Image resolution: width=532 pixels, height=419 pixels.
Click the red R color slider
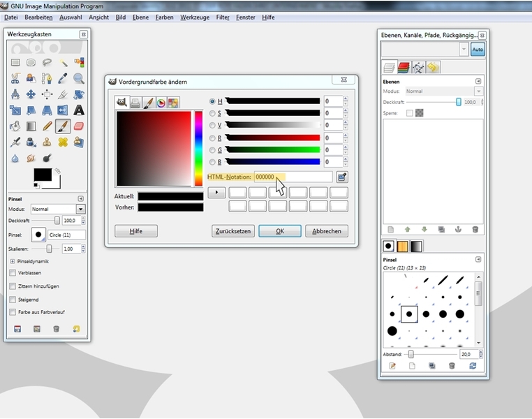tap(272, 138)
